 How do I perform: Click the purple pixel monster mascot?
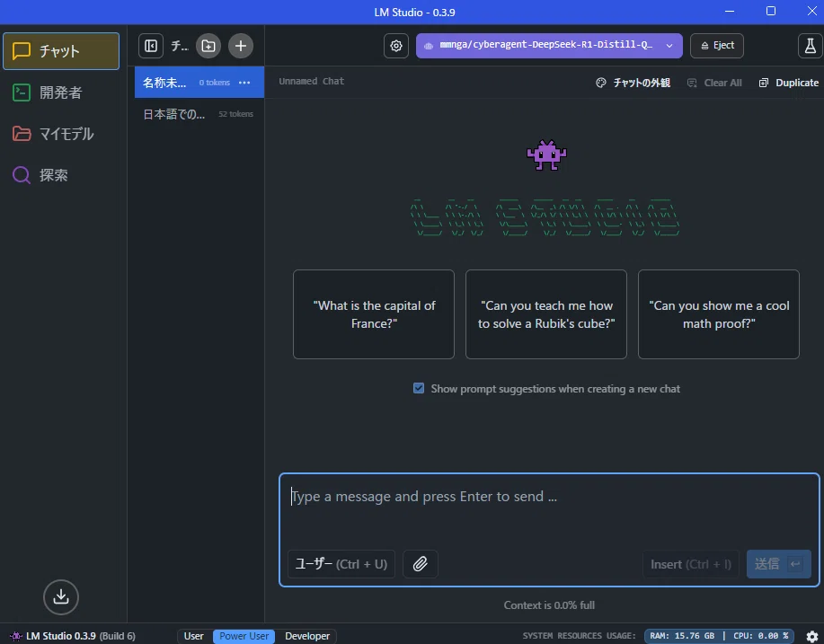click(x=546, y=154)
